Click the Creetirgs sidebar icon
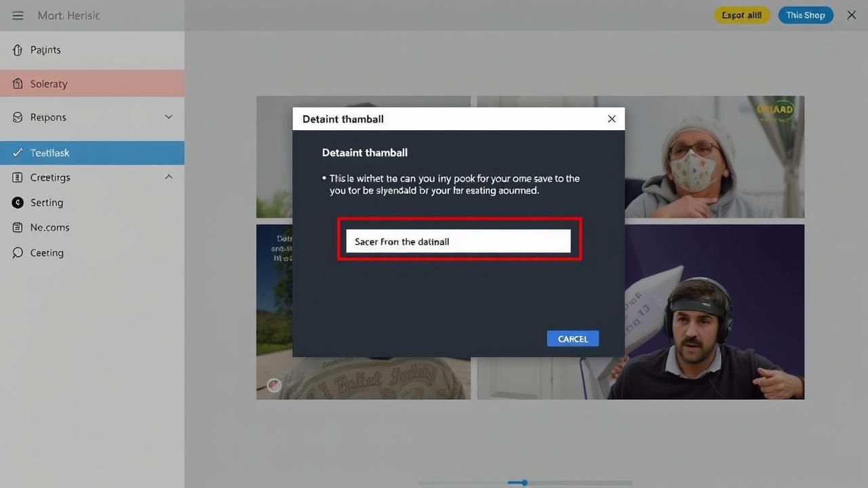 (x=18, y=178)
